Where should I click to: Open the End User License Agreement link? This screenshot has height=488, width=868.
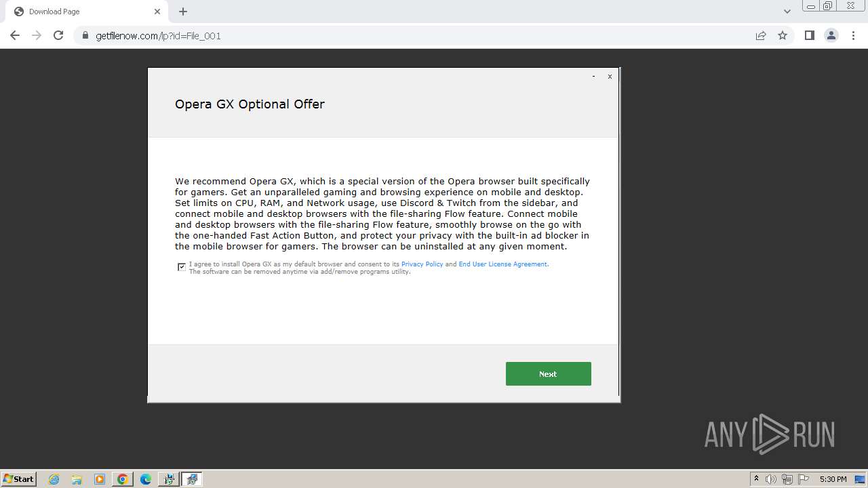click(x=502, y=264)
